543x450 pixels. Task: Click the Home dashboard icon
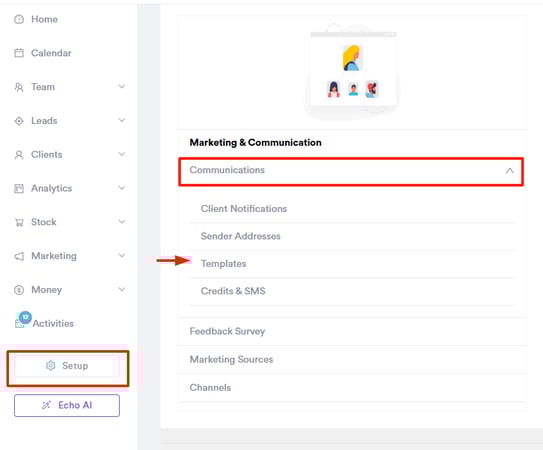pyautogui.click(x=19, y=19)
